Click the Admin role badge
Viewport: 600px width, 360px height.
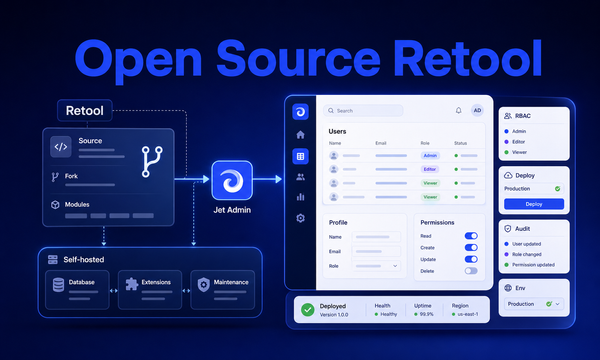430,156
